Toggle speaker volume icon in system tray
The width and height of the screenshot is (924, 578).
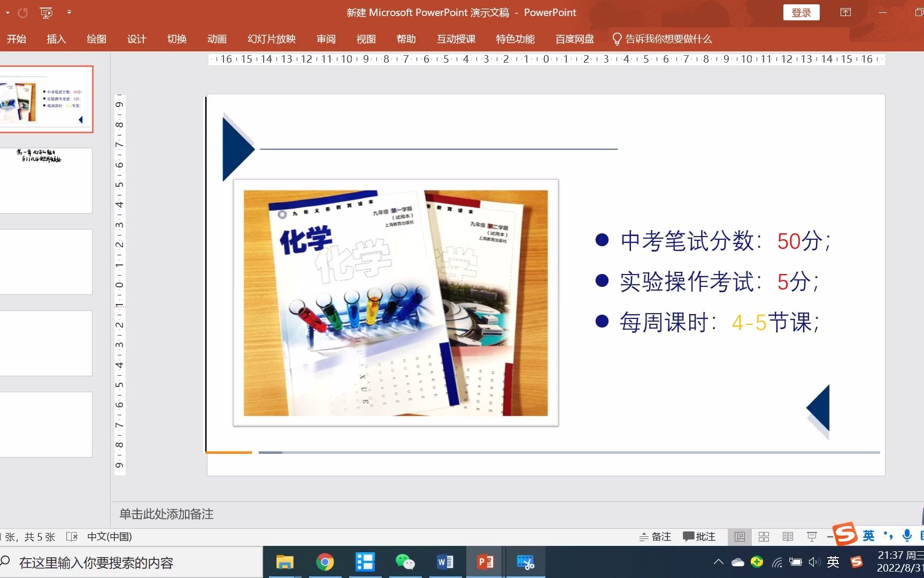(x=814, y=562)
